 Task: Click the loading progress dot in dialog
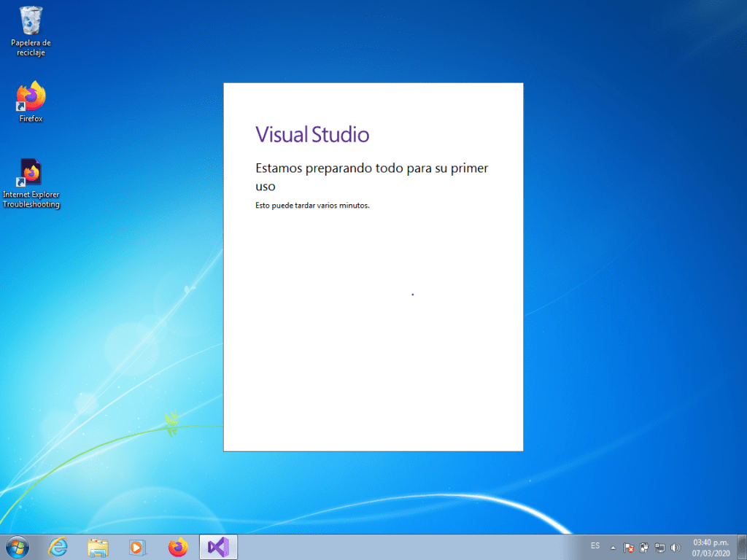(x=413, y=295)
